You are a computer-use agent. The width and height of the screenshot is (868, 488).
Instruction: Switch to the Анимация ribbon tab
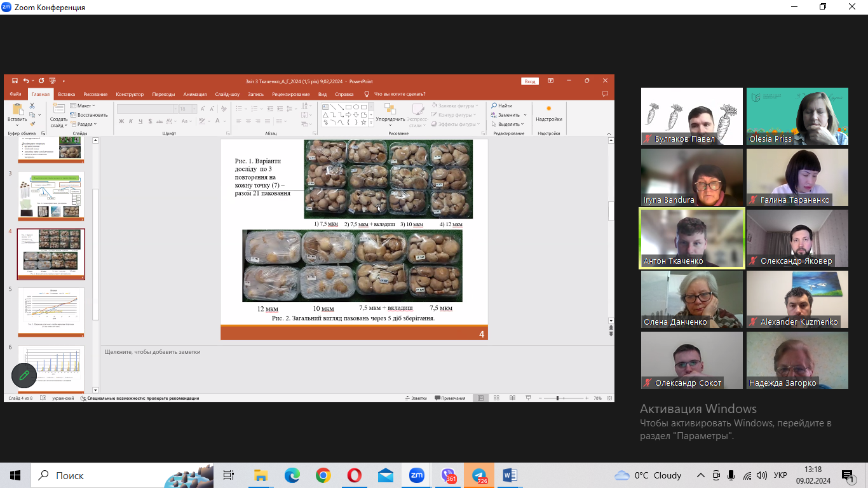pos(195,94)
